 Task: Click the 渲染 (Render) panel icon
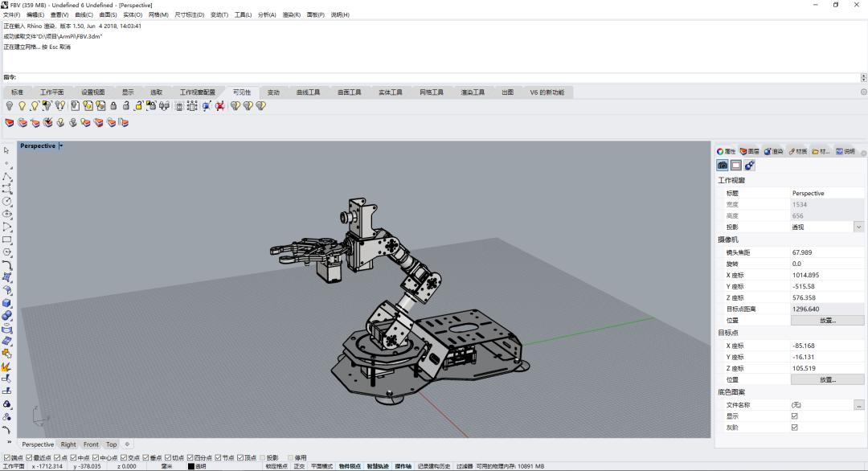[x=768, y=151]
